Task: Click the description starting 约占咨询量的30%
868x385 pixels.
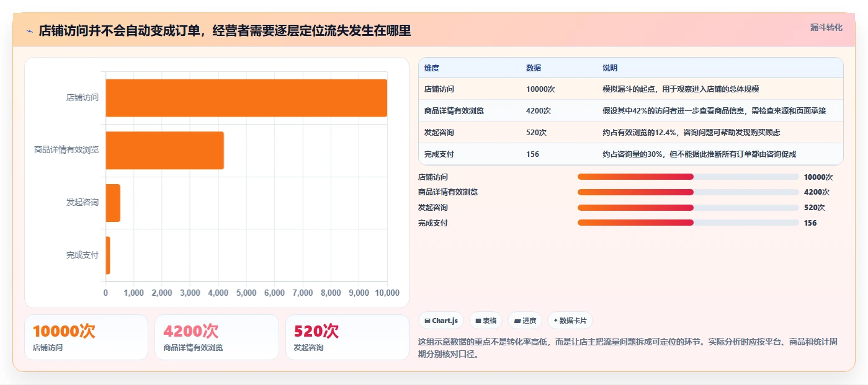Action: coord(699,154)
